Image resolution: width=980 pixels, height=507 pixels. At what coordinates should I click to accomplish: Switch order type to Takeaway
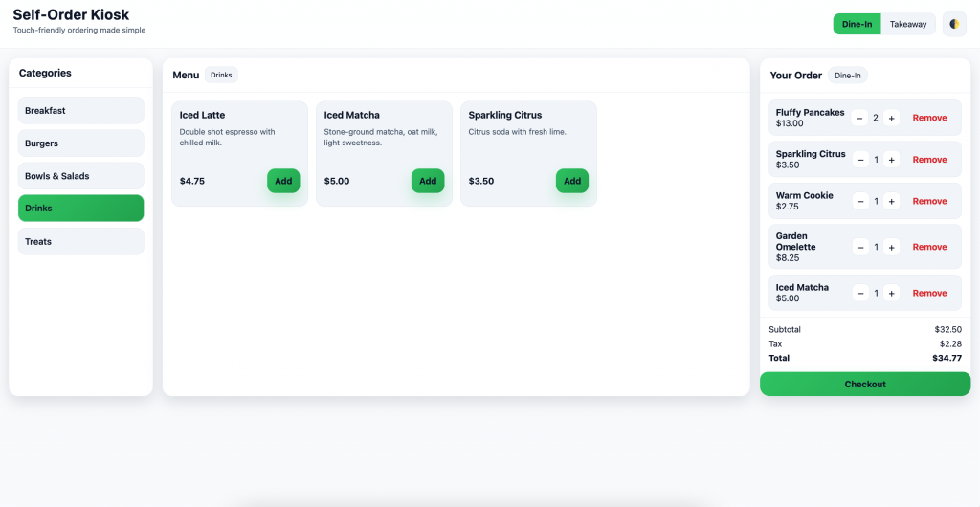click(908, 24)
